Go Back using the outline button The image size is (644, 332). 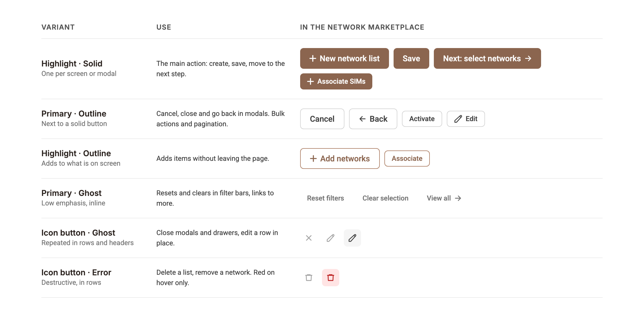[x=373, y=119]
